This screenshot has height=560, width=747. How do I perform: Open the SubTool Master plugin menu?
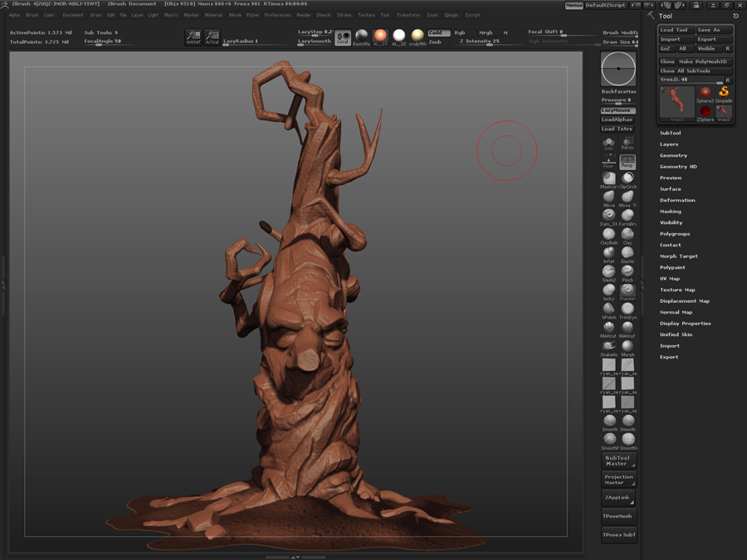tap(618, 460)
